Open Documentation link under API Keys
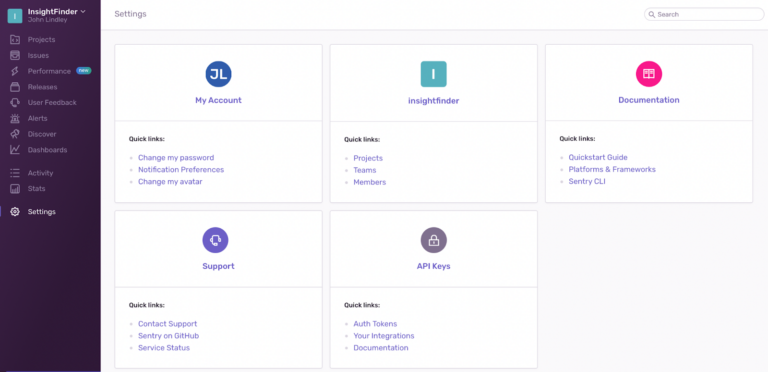Screen dimensions: 768x372 [x=381, y=348]
